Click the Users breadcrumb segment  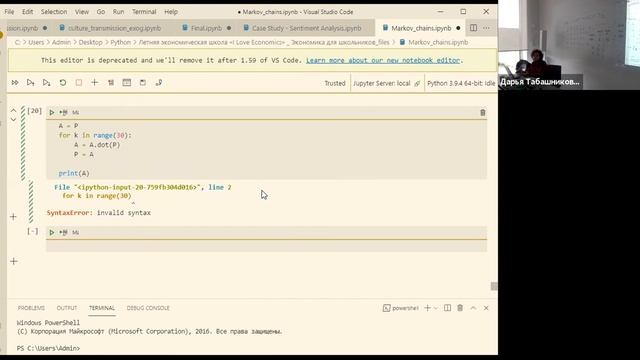click(36, 42)
